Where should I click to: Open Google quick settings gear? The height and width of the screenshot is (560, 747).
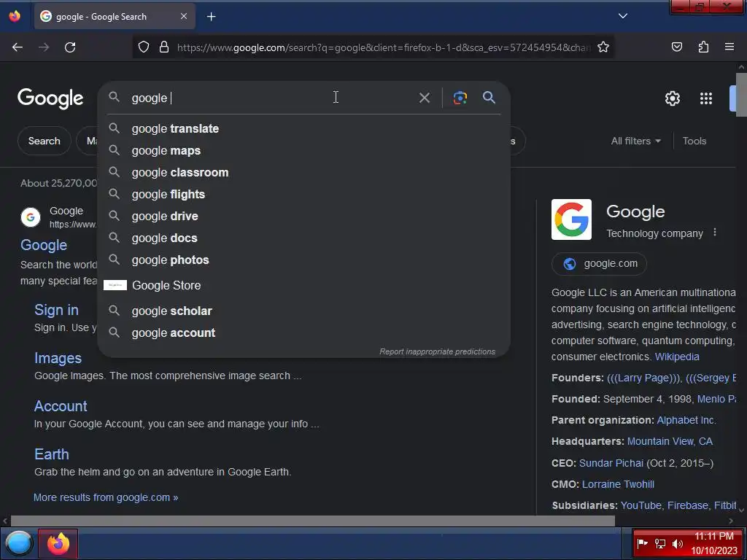672,98
